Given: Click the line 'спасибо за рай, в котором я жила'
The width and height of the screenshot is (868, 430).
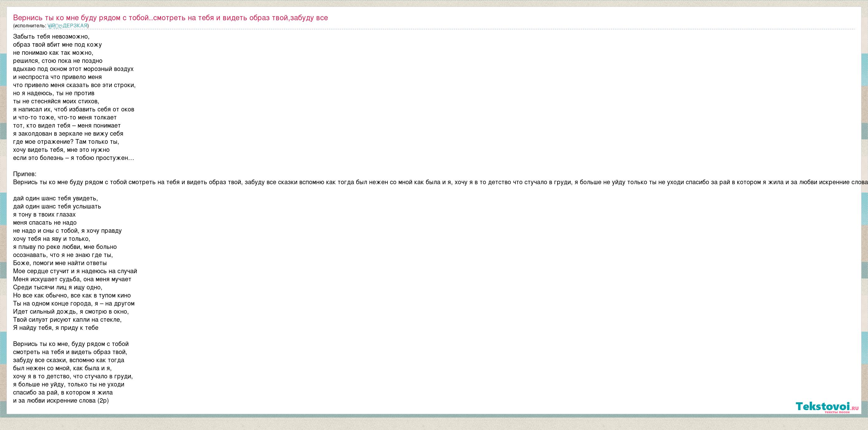Looking at the screenshot, I should pyautogui.click(x=63, y=393).
